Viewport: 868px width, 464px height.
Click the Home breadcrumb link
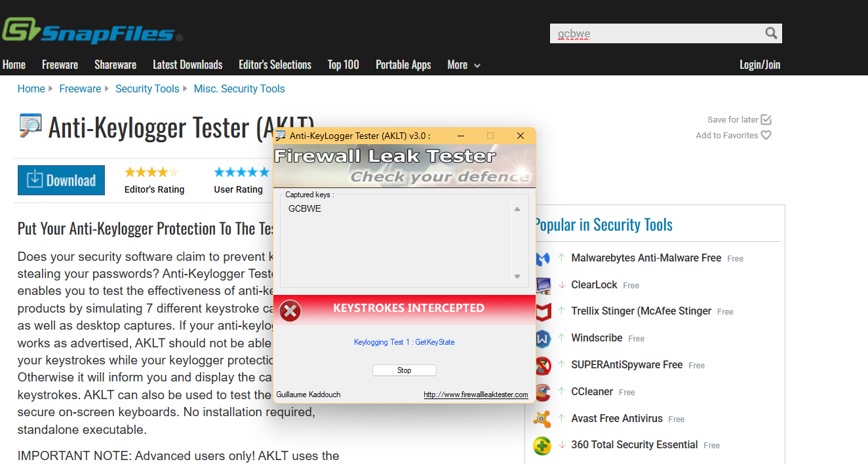coord(31,88)
